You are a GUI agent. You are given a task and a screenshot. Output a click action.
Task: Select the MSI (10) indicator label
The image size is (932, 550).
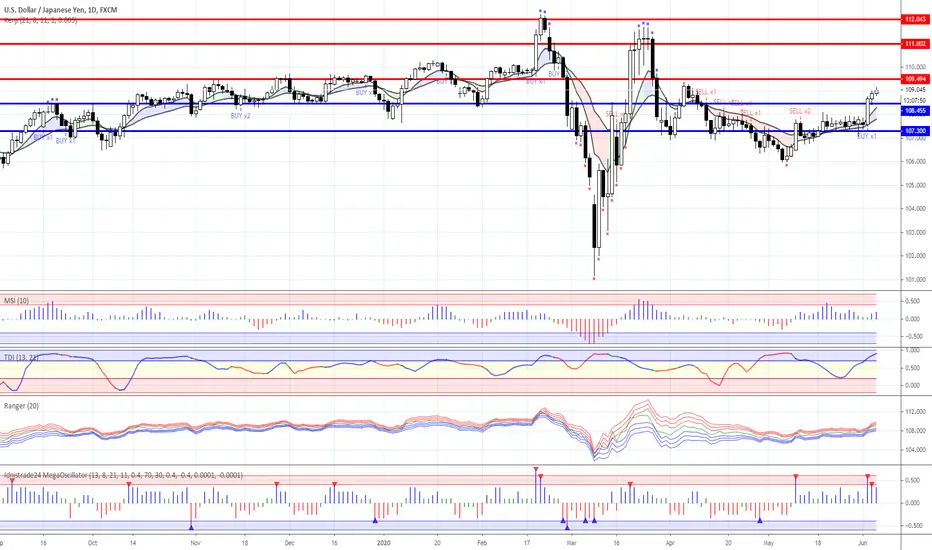(16, 301)
